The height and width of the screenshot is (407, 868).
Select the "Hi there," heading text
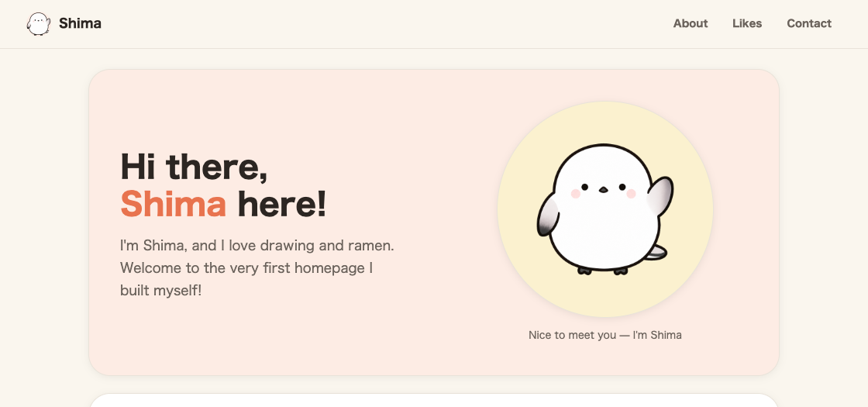click(195, 167)
